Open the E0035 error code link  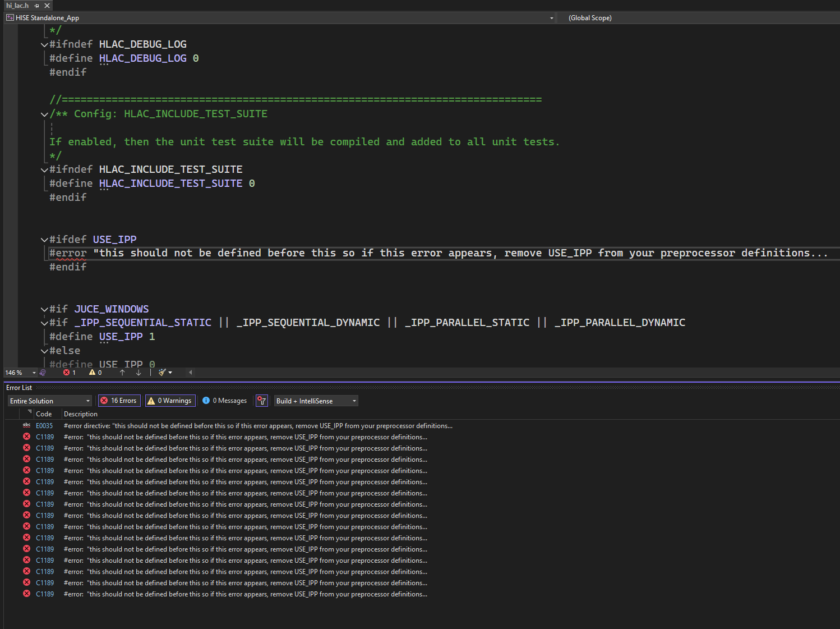click(x=44, y=426)
